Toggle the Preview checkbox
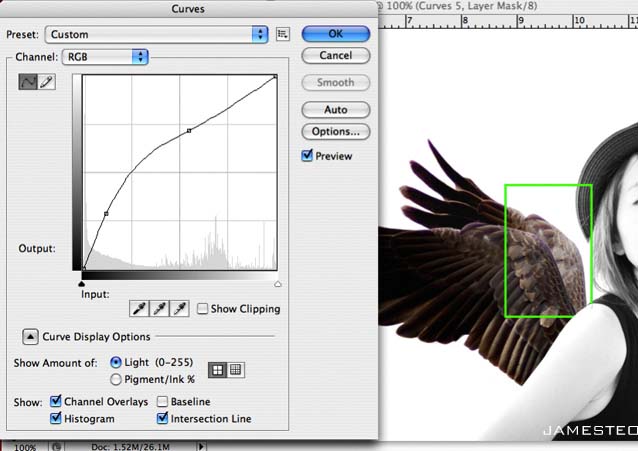Viewport: 638px width, 451px height. pos(307,155)
